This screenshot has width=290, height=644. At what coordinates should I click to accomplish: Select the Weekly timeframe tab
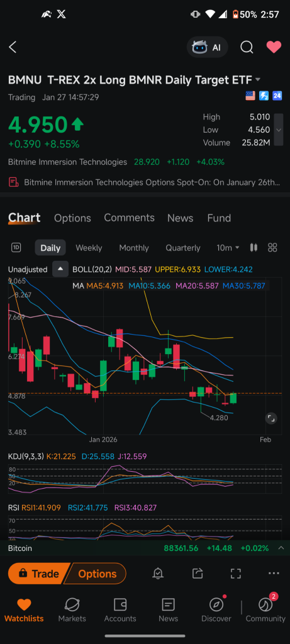89,248
